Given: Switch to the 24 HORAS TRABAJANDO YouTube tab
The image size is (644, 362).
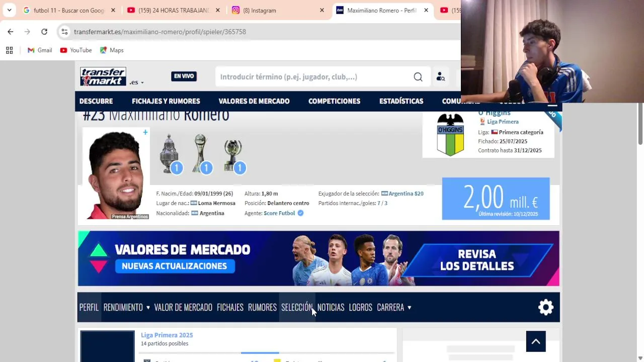Looking at the screenshot, I should point(174,10).
